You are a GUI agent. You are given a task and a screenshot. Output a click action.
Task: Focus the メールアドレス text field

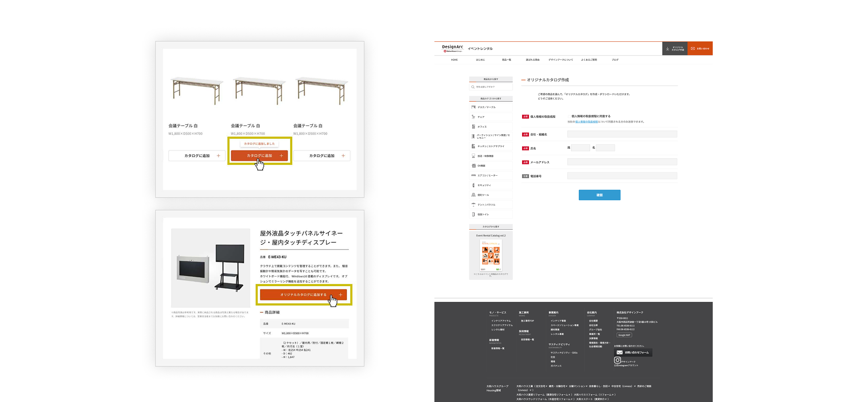coord(622,162)
